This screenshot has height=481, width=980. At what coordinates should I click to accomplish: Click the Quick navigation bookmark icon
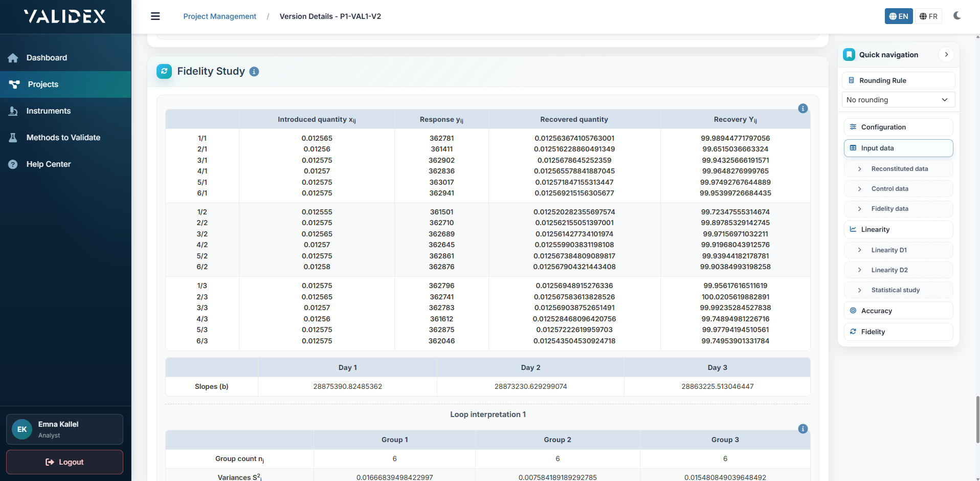coord(849,55)
